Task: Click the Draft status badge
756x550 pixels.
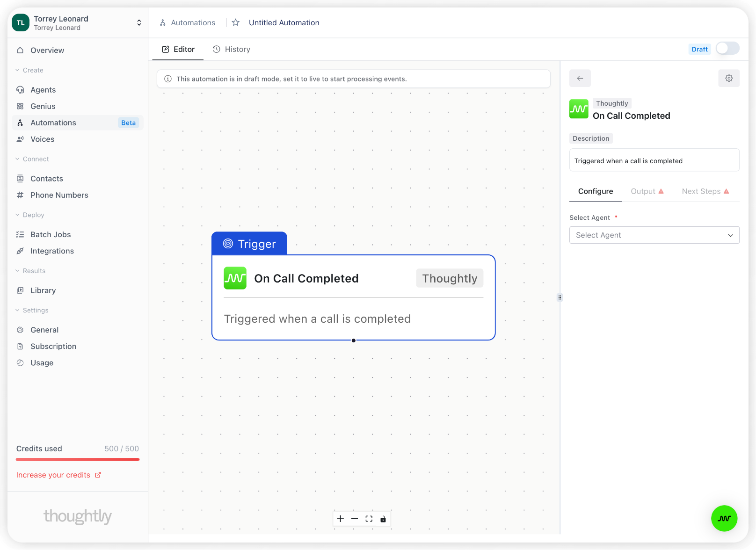Action: coord(699,49)
